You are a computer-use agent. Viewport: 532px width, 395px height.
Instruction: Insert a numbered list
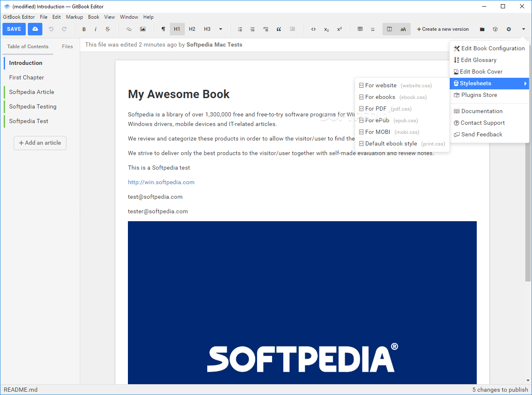tap(253, 29)
